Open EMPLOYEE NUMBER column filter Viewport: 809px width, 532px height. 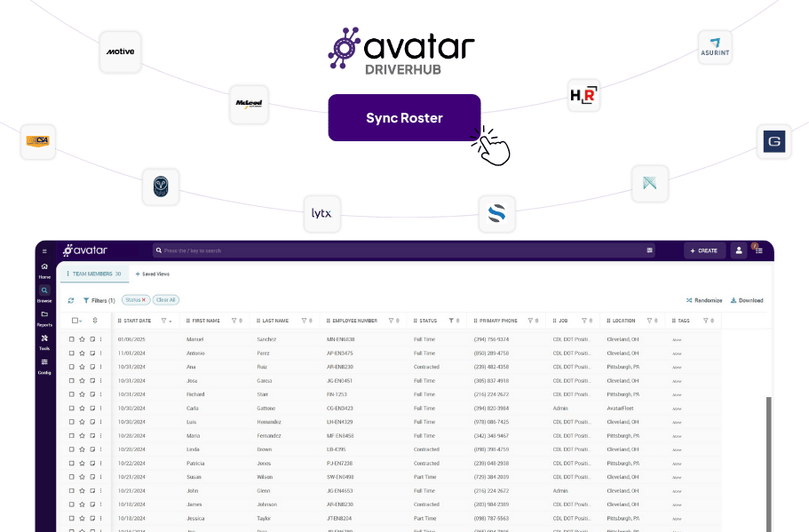click(x=391, y=321)
